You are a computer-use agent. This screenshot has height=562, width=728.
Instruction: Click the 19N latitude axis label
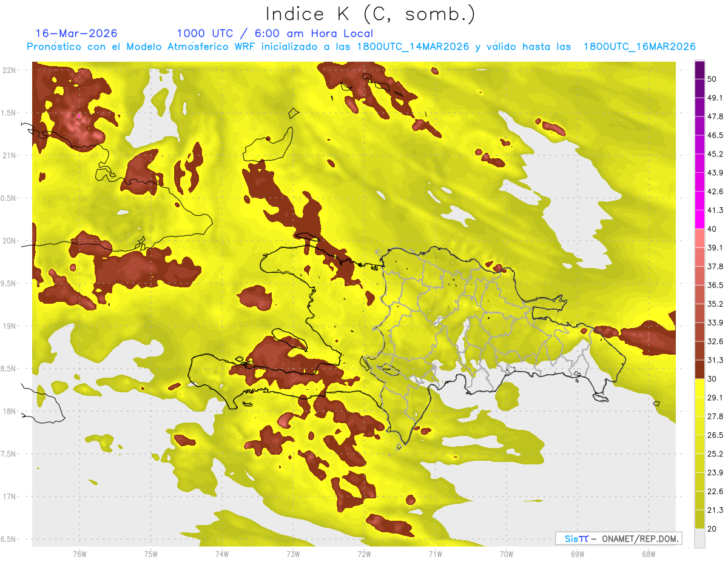coord(10,326)
